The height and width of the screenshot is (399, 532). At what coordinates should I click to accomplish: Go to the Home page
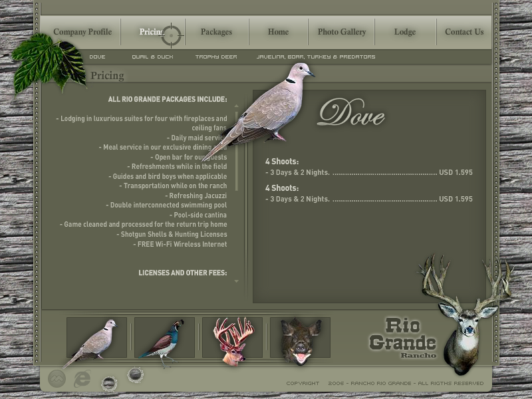coord(278,32)
